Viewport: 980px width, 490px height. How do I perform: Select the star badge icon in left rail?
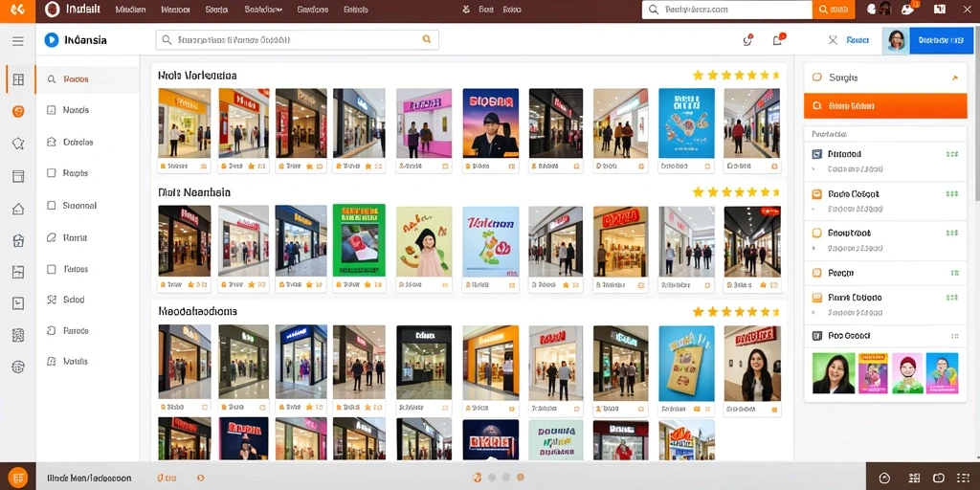click(18, 144)
